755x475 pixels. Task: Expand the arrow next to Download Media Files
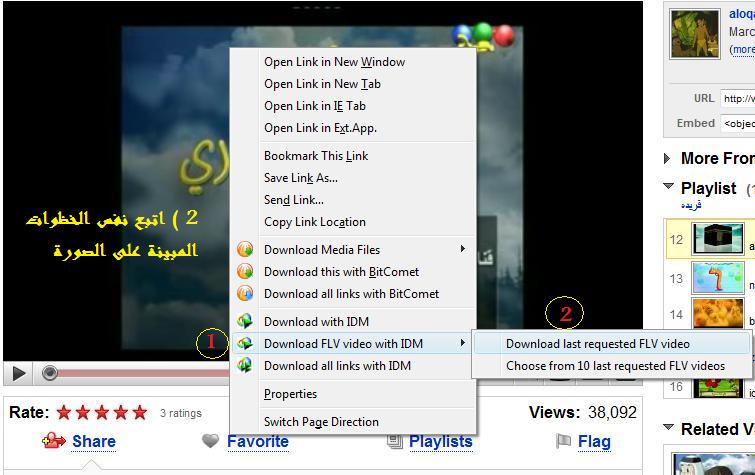click(462, 249)
